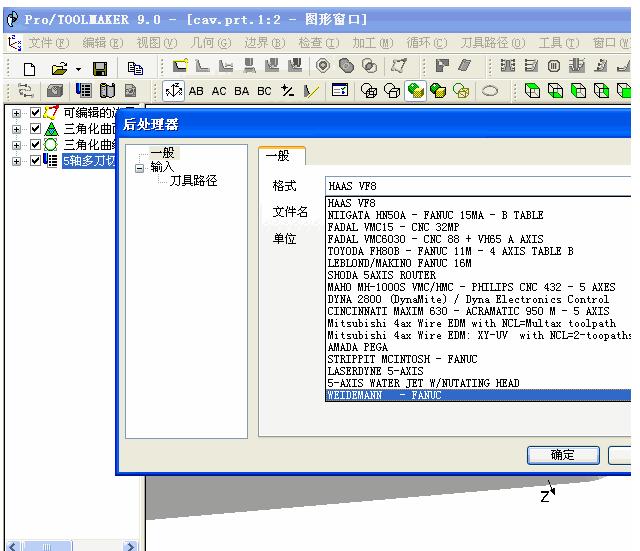Click the swap arrows icon
The height and width of the screenshot is (551, 640).
[x=25, y=91]
